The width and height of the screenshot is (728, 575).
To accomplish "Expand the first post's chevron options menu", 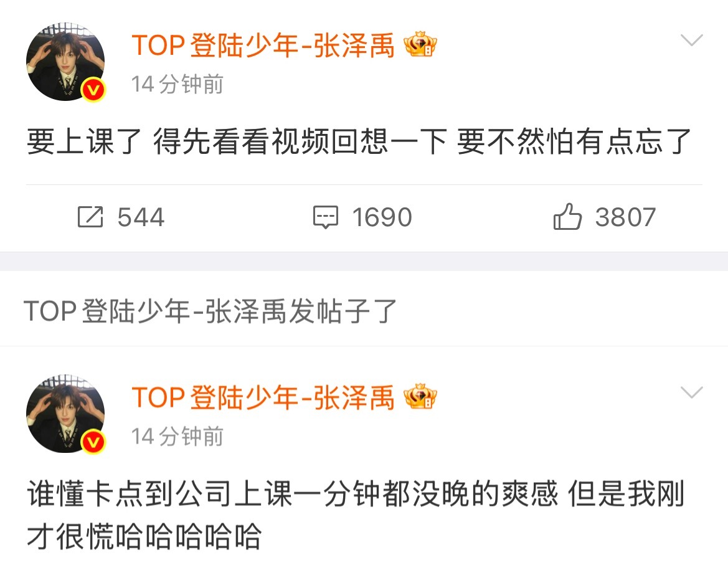I will [692, 40].
